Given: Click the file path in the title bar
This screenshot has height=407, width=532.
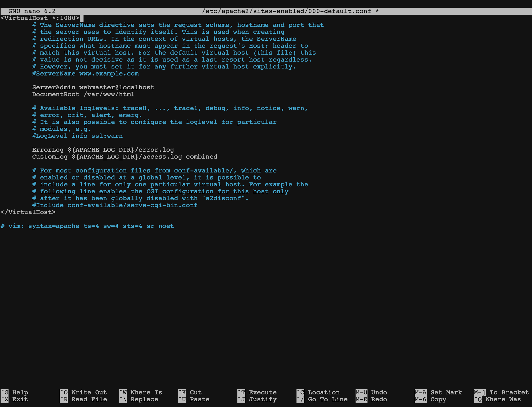Looking at the screenshot, I should coord(286,11).
